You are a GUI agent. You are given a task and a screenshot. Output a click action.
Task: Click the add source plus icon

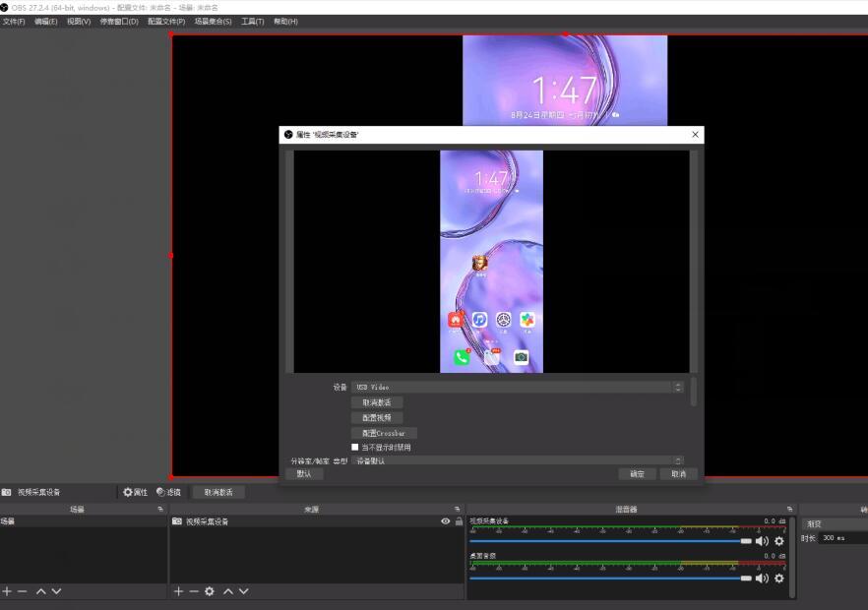pos(178,591)
